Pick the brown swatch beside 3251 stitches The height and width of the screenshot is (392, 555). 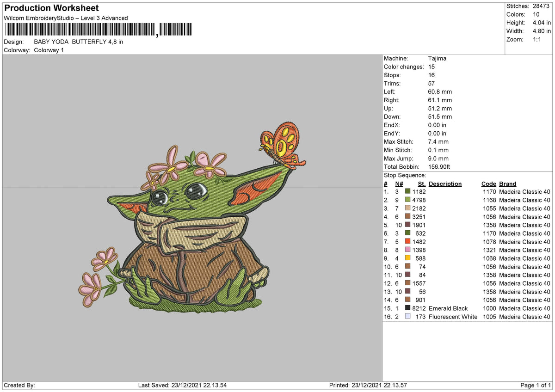click(x=407, y=217)
